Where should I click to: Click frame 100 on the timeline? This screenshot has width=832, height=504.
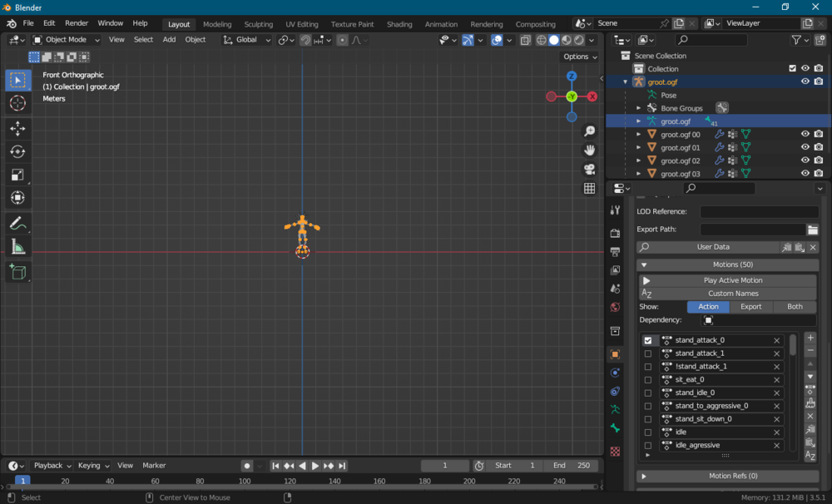(245, 481)
